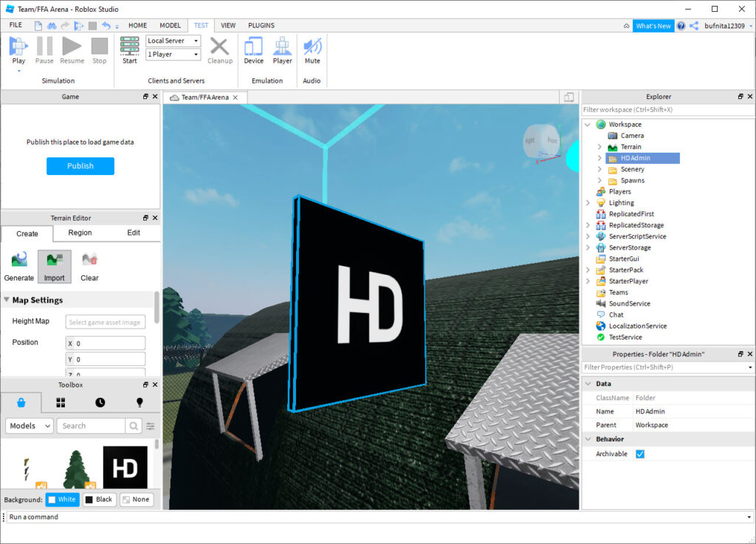Expand the HD Admin folder
This screenshot has width=756, height=544.
pos(599,158)
